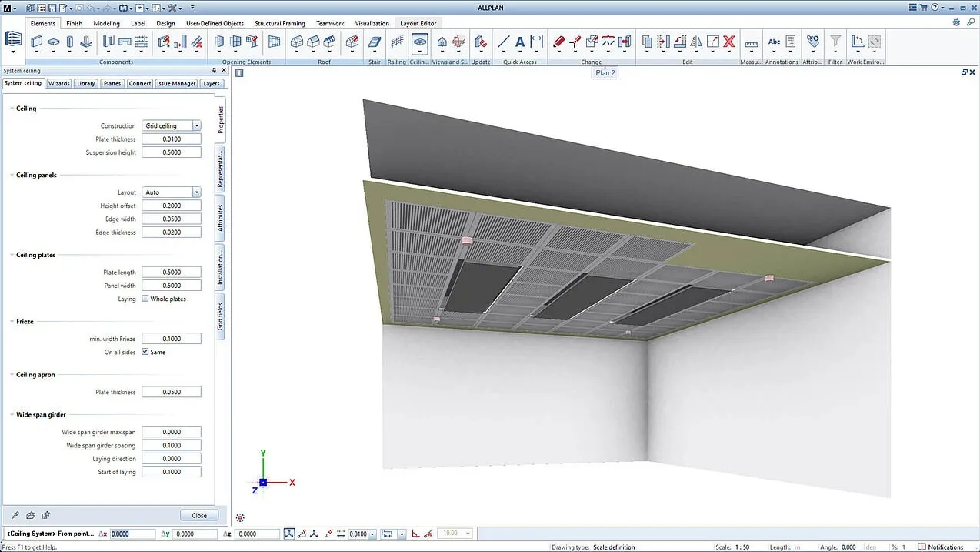
Task: Select the Stair tool
Action: coord(374,42)
